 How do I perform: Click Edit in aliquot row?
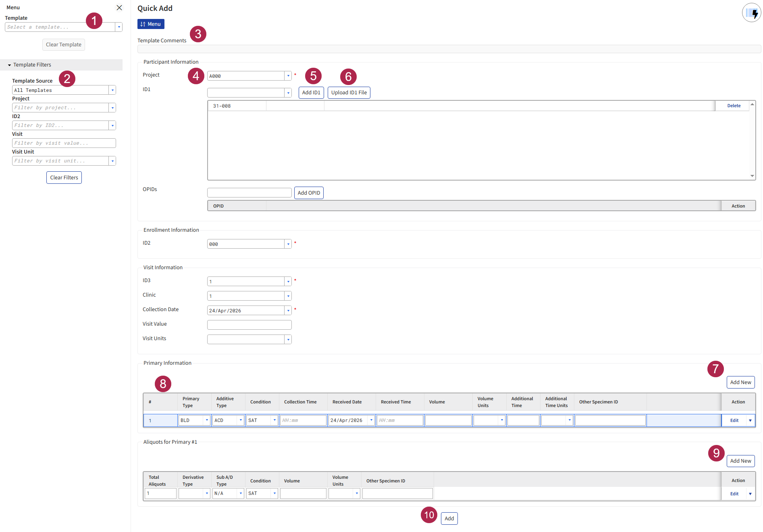tap(734, 494)
